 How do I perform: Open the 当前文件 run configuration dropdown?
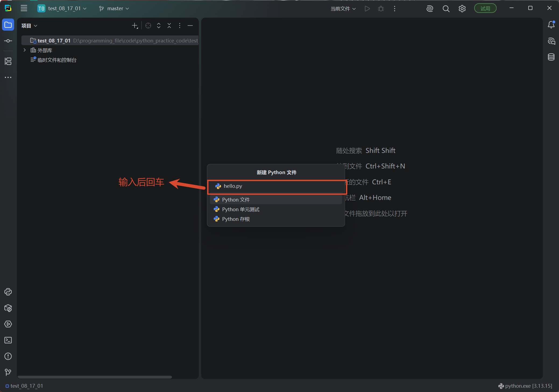pyautogui.click(x=343, y=9)
